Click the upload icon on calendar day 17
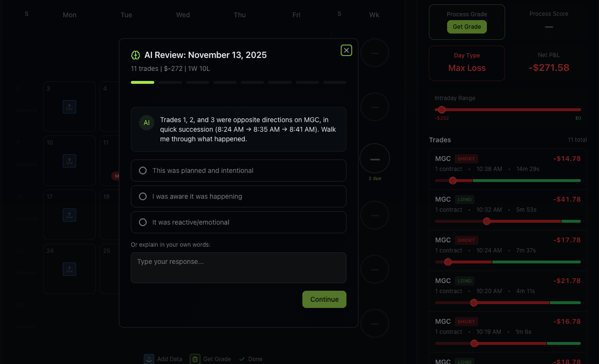This screenshot has width=599, height=364. coord(69,215)
